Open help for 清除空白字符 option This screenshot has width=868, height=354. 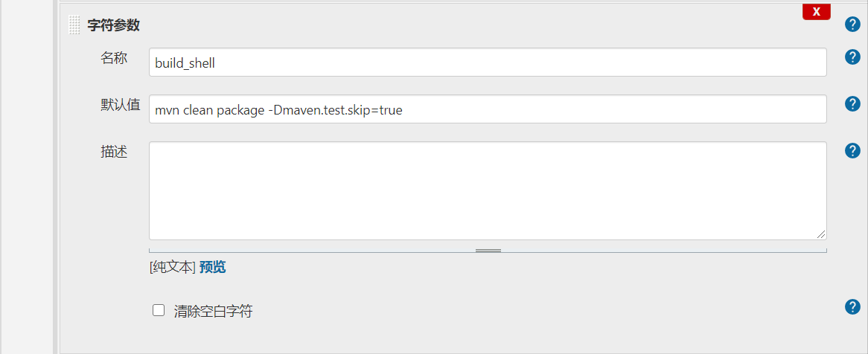(x=852, y=307)
